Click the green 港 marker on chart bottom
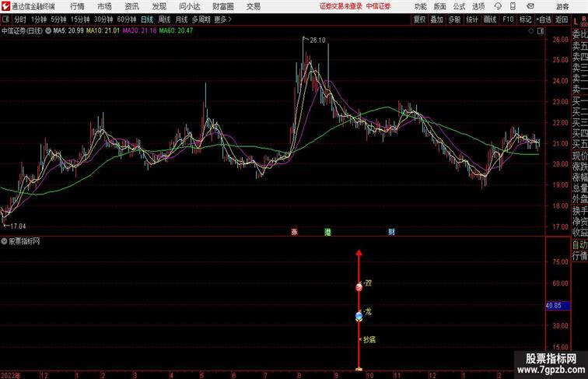Image resolution: width=588 pixels, height=379 pixels. click(327, 232)
